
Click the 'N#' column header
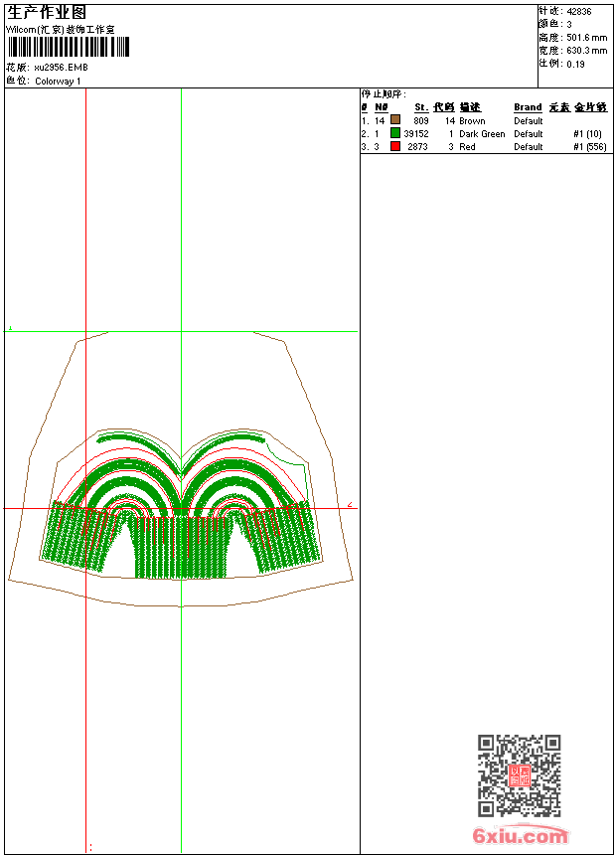pyautogui.click(x=382, y=107)
